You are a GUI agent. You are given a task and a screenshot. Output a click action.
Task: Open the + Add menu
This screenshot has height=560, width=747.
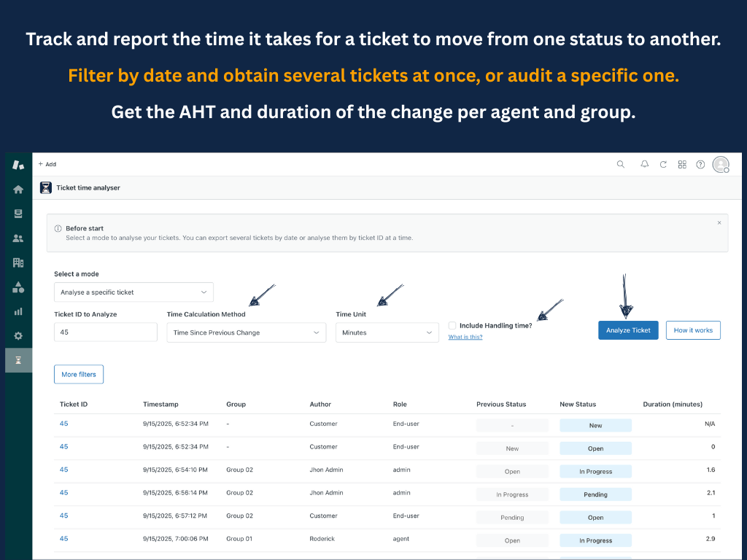(47, 164)
